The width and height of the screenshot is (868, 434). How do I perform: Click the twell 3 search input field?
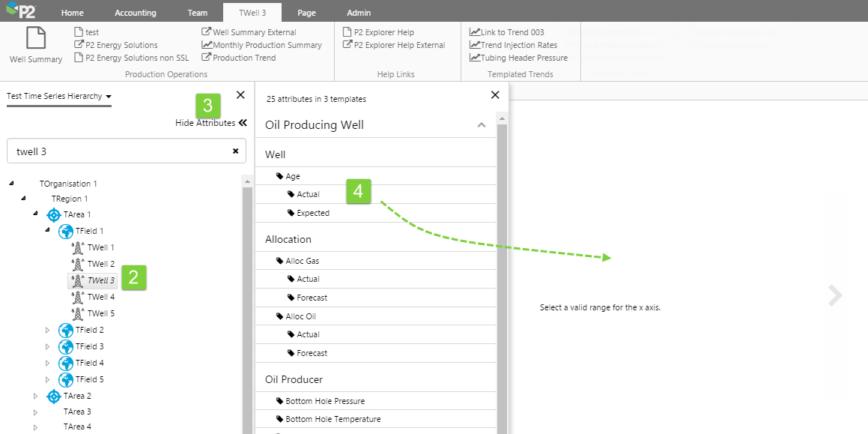coord(120,151)
